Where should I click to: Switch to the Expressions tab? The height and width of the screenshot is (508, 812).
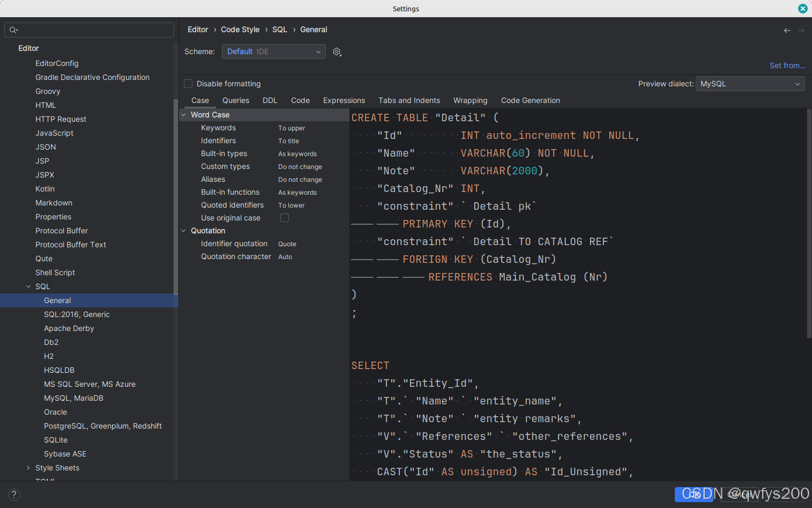pyautogui.click(x=344, y=100)
